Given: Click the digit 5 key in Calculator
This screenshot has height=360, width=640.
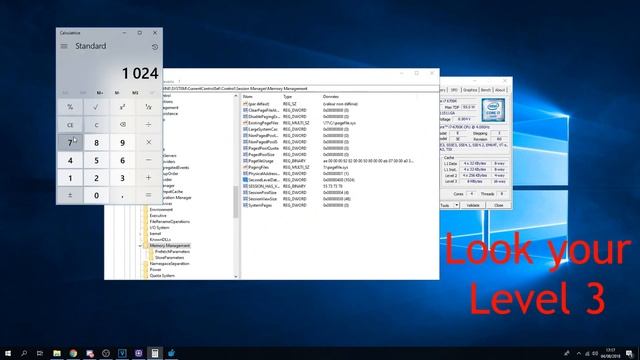Looking at the screenshot, I should click(x=96, y=160).
